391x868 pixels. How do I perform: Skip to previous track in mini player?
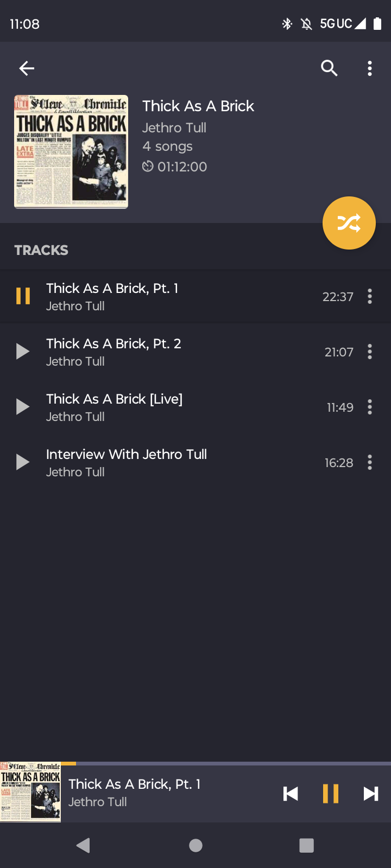point(291,794)
